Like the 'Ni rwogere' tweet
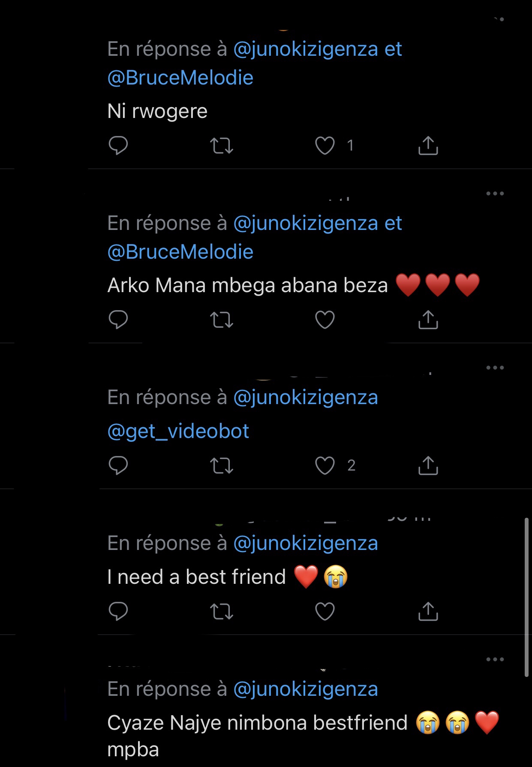Screen dimensions: 532x767 click(325, 145)
